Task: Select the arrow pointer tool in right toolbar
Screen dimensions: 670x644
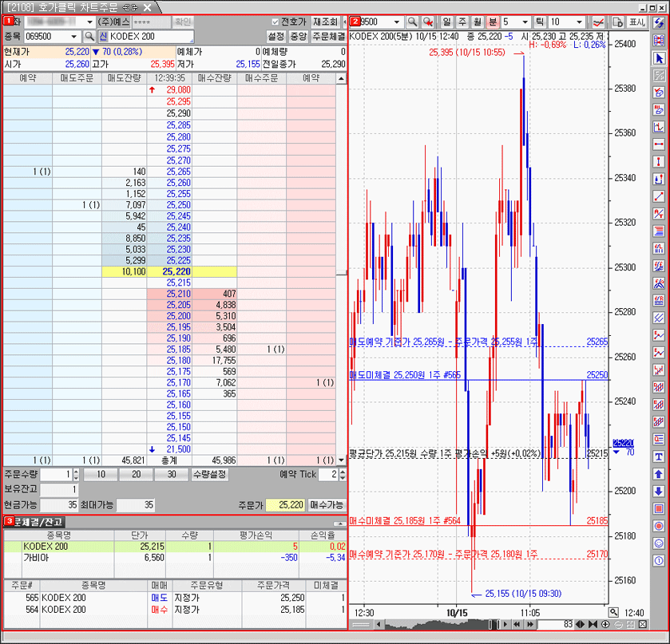Action: coord(659,58)
